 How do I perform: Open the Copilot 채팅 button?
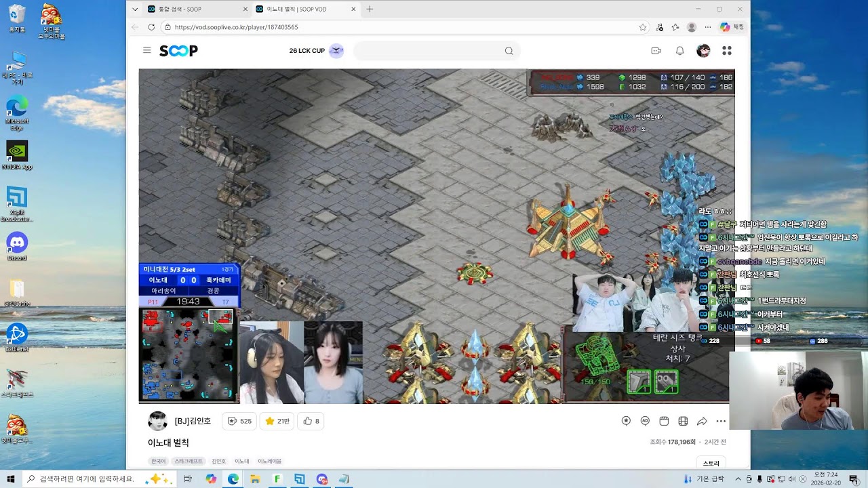click(732, 27)
